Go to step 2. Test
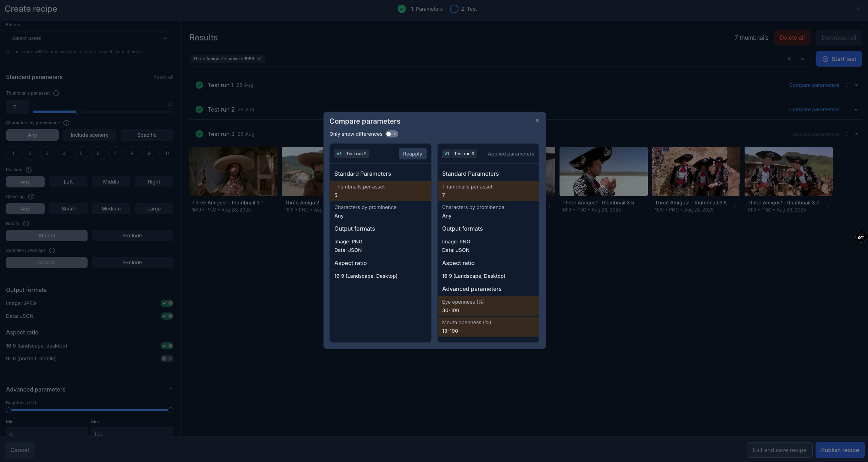The image size is (868, 462). point(464,9)
